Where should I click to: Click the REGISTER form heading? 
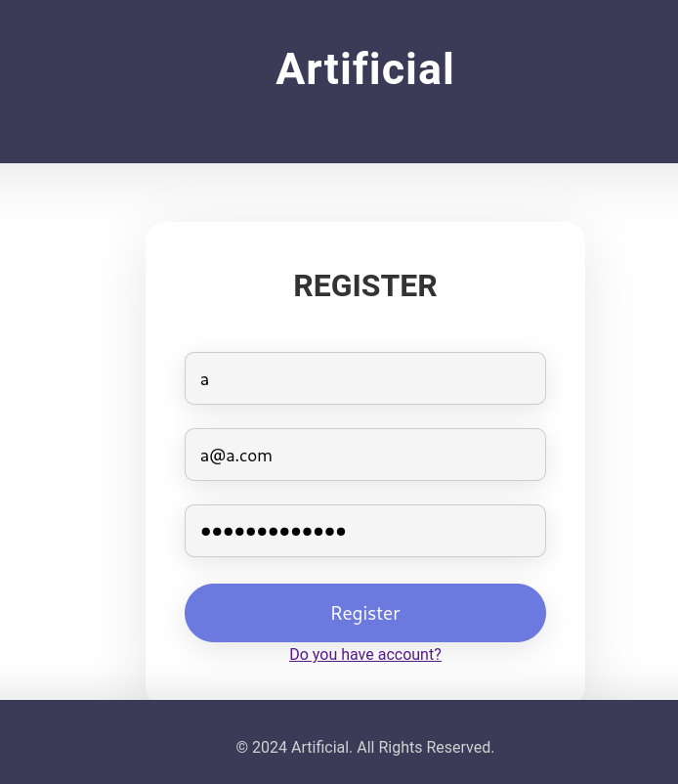(364, 285)
